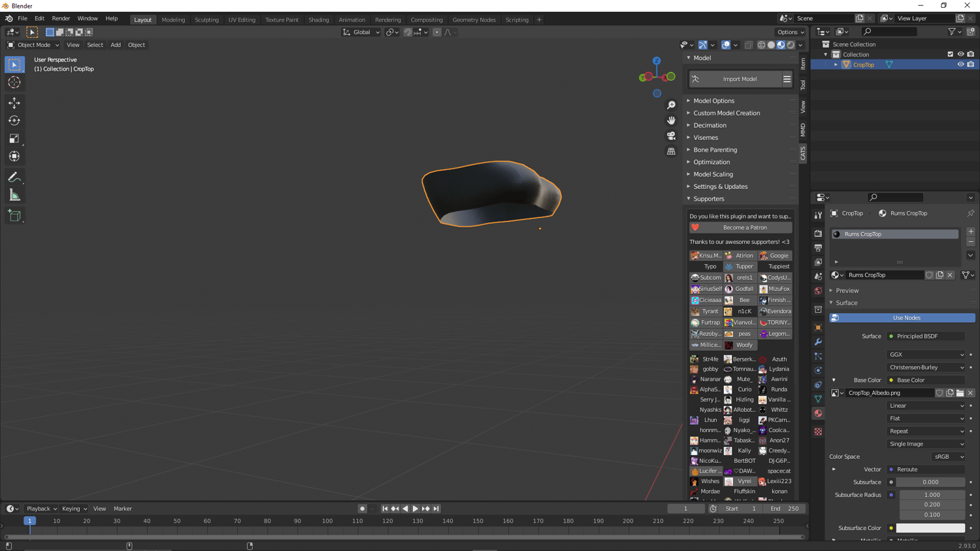The height and width of the screenshot is (551, 980).
Task: Click the Tupper supporter button
Action: coord(740,267)
